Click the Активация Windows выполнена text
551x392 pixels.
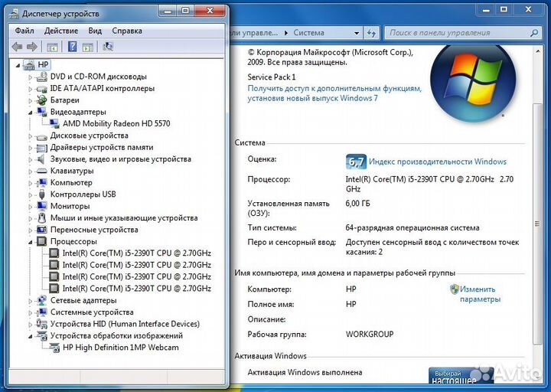[305, 372]
